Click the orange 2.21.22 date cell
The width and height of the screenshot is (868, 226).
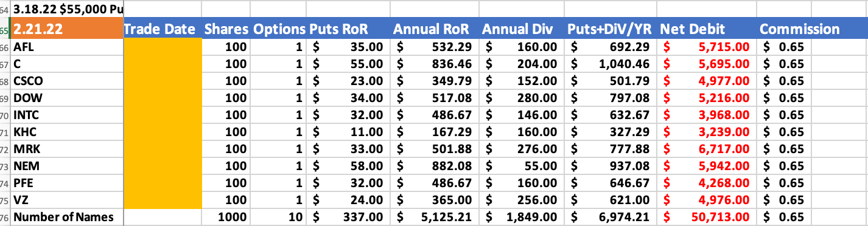click(x=66, y=29)
